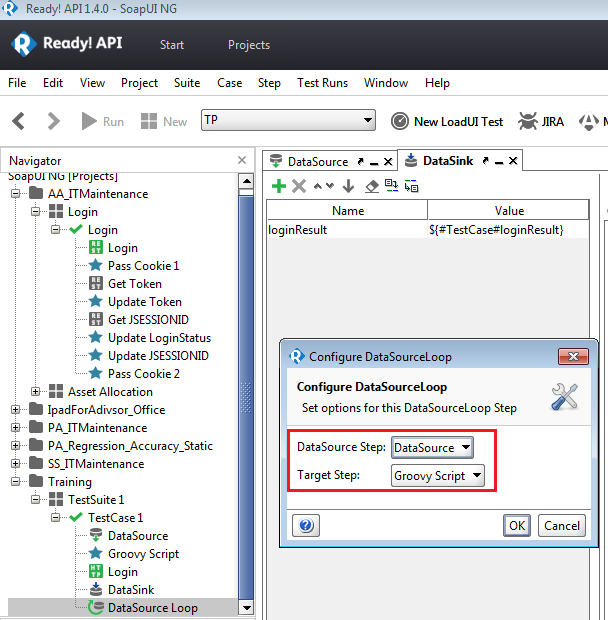Open the Edit menu
Image resolution: width=608 pixels, height=620 pixels.
pos(53,83)
